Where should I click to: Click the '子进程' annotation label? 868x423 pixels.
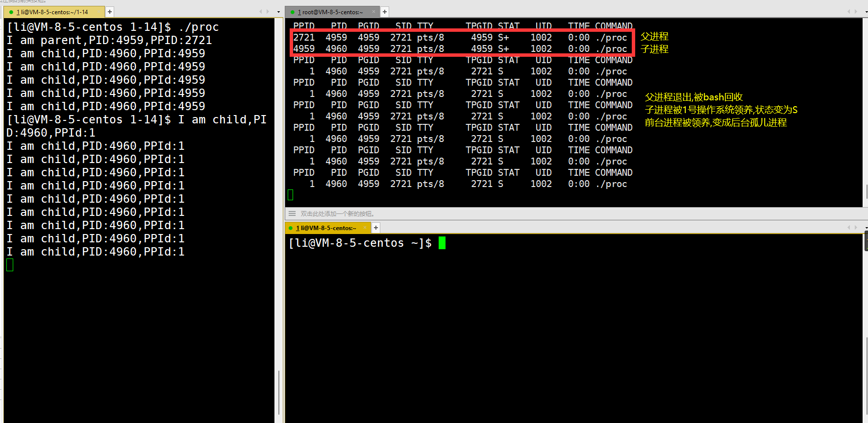click(654, 49)
